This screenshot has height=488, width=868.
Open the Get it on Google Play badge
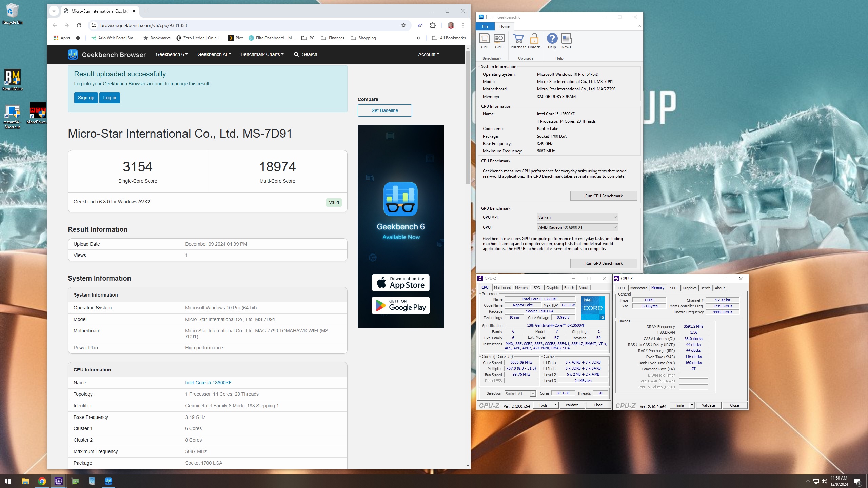(401, 306)
